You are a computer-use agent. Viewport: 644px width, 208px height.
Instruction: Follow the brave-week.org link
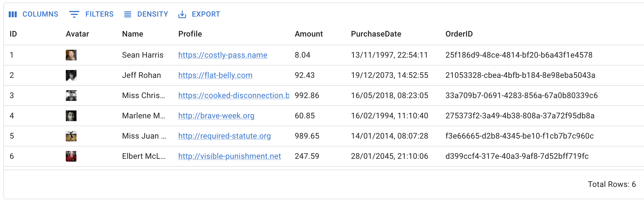[x=216, y=116]
